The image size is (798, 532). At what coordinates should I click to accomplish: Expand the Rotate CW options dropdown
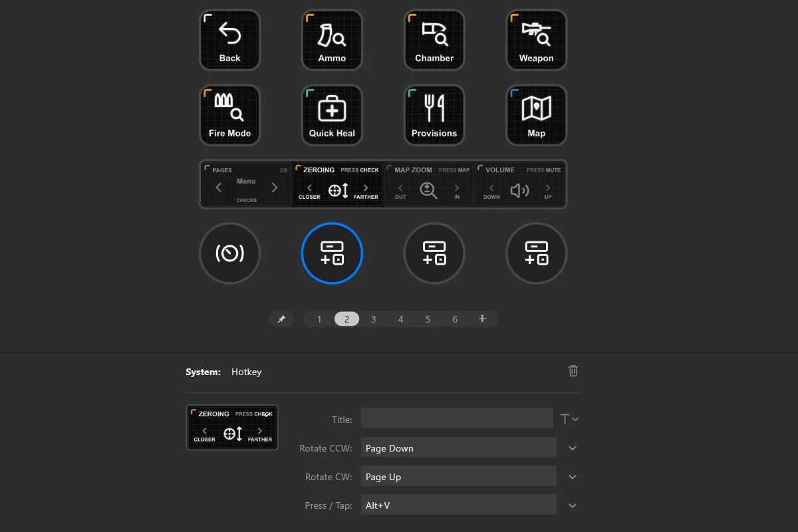573,477
